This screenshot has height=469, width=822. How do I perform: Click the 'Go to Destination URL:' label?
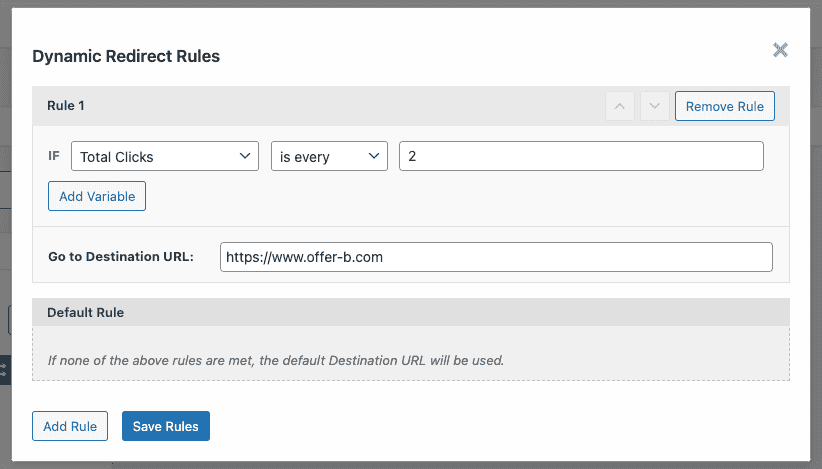121,257
